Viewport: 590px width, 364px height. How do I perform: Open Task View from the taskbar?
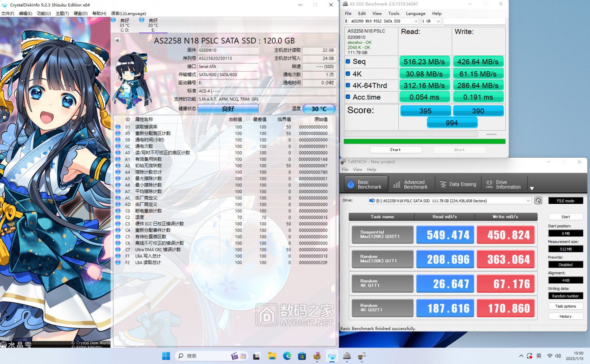pyautogui.click(x=257, y=356)
